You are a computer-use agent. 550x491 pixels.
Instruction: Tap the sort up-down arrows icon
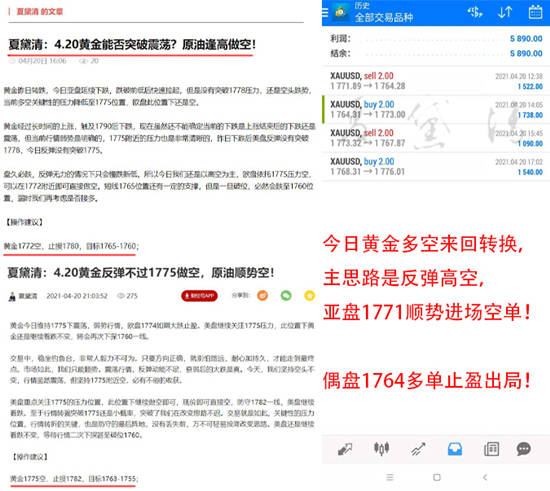pyautogui.click(x=505, y=12)
